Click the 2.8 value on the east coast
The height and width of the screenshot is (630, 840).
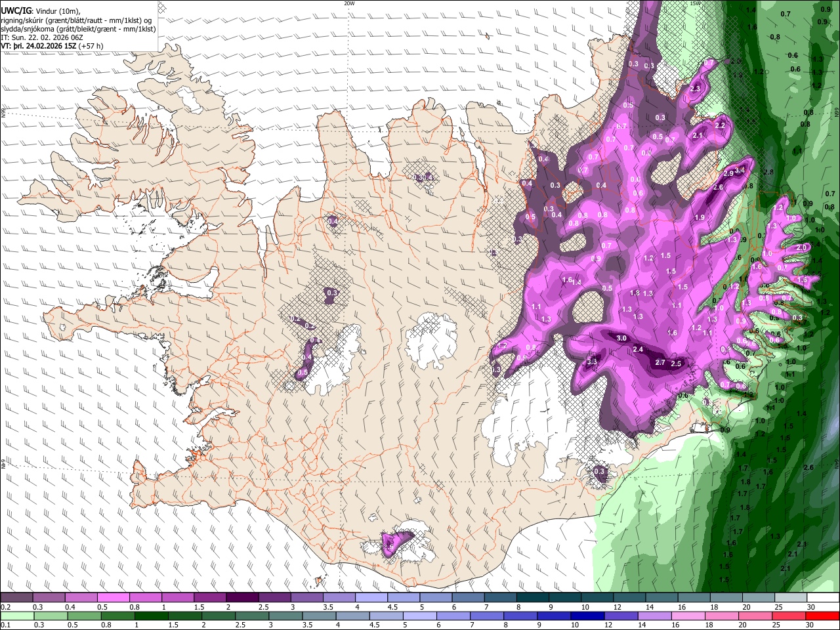pyautogui.click(x=769, y=172)
